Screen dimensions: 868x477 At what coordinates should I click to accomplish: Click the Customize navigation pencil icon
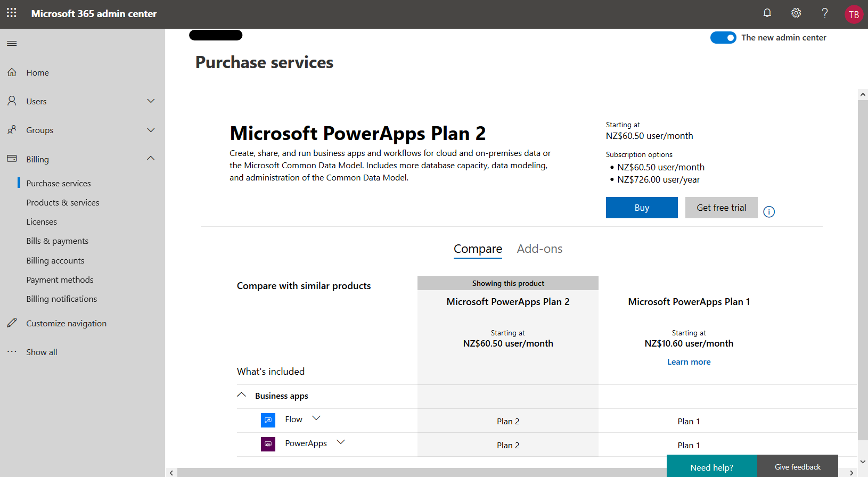(x=12, y=323)
